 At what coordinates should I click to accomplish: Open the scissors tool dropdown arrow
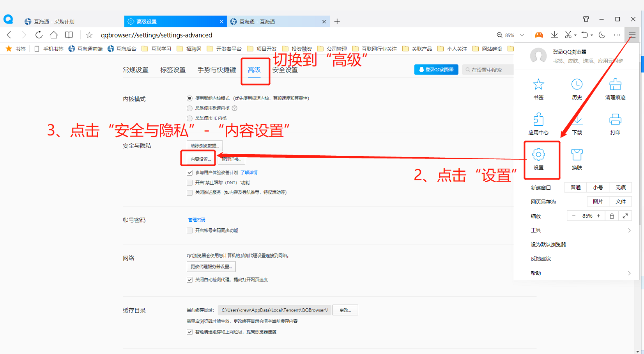575,36
